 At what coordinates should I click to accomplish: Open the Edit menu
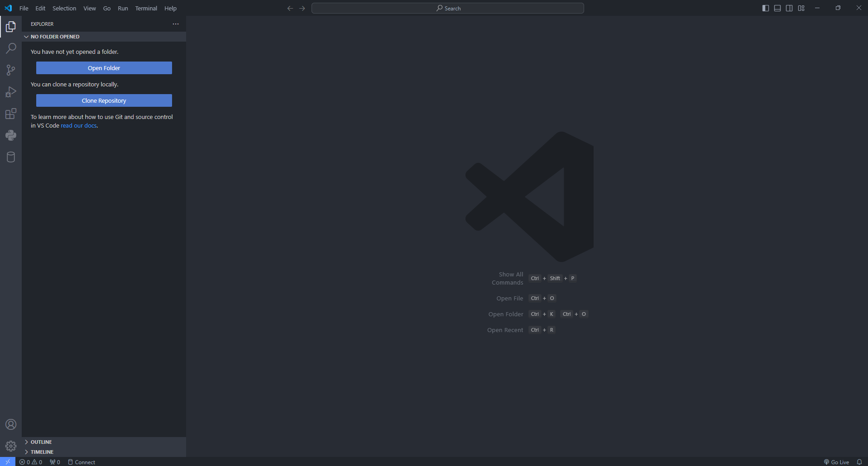coord(40,8)
